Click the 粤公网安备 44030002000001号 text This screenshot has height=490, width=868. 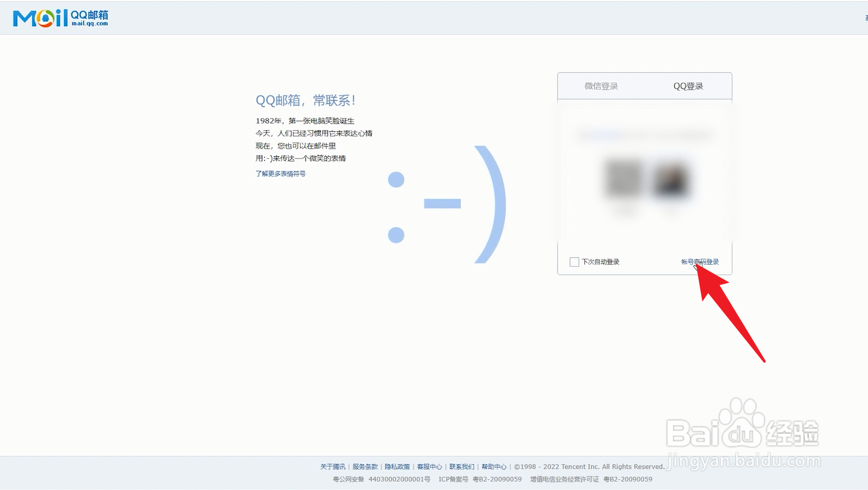coord(382,479)
